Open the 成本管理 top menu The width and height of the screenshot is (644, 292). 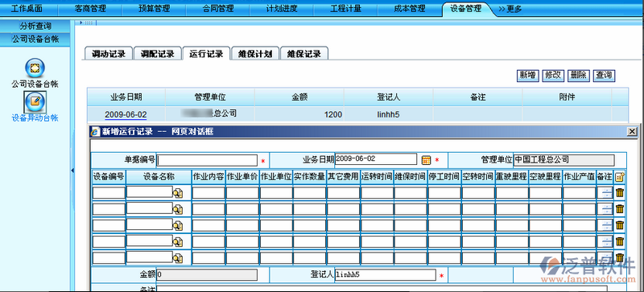click(409, 8)
